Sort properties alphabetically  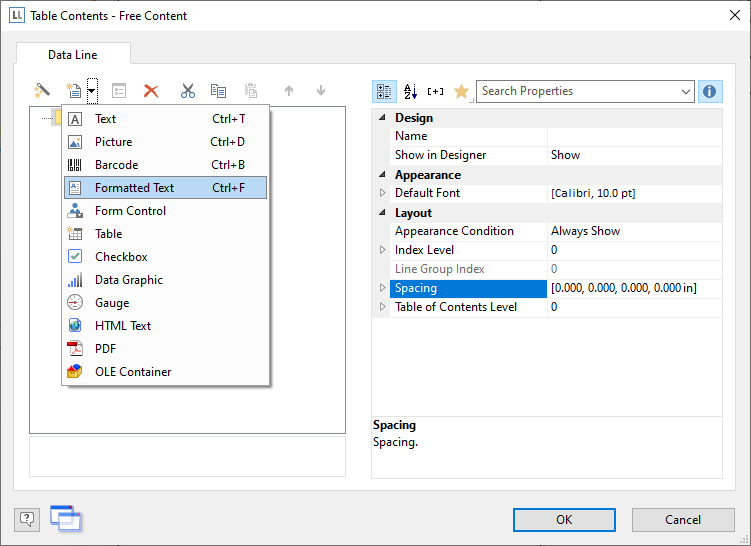pyautogui.click(x=410, y=91)
